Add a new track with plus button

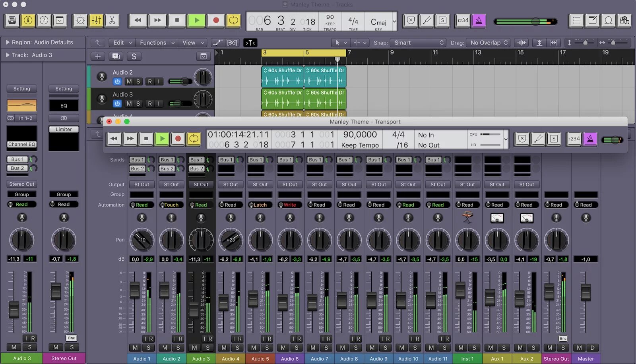98,56
